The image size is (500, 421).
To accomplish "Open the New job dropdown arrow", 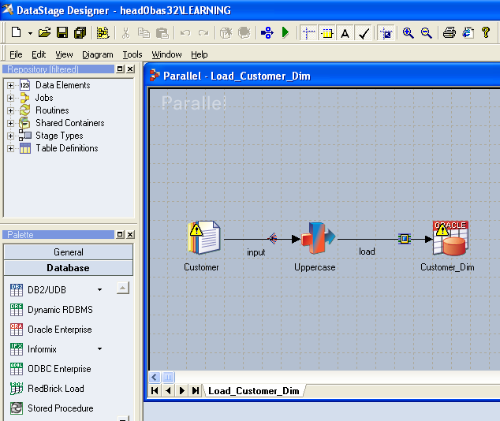I will [30, 33].
